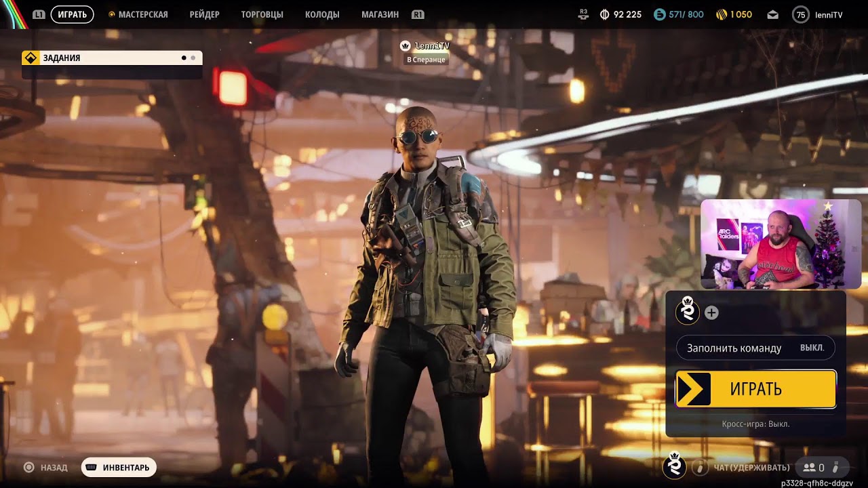
Task: Click the R3 button prompt icon
Action: pos(583,14)
